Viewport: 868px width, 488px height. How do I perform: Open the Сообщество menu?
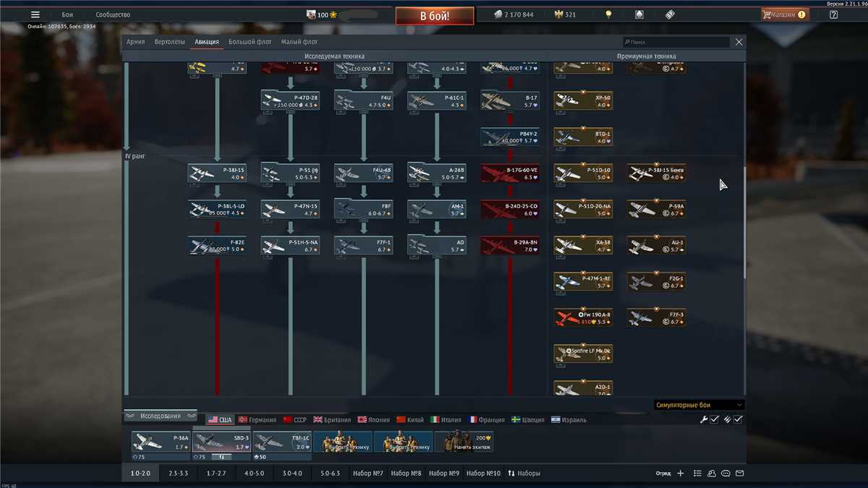(113, 14)
